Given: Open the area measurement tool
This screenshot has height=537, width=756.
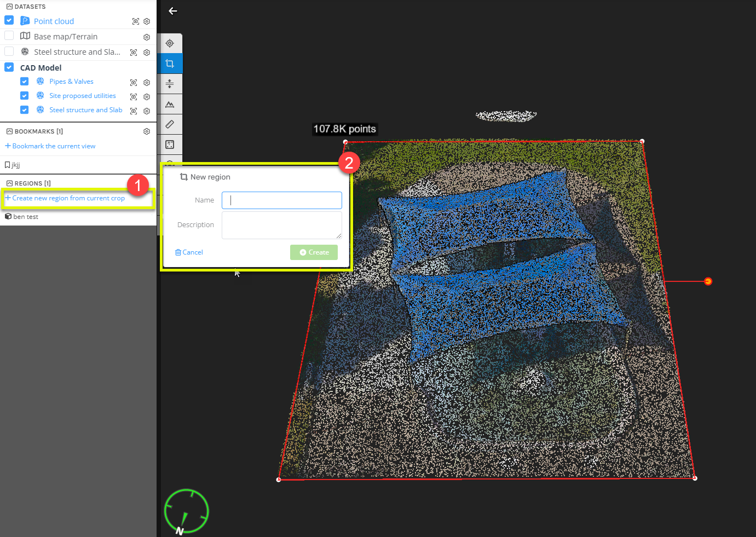Looking at the screenshot, I should (x=170, y=145).
